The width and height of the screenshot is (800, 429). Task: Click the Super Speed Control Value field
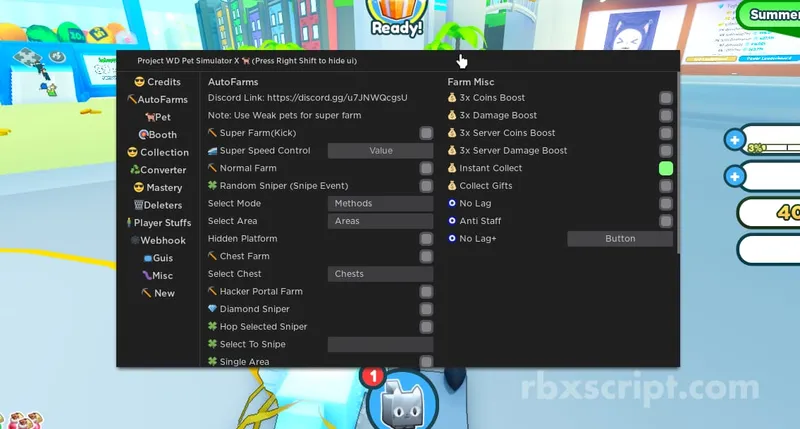[x=380, y=150]
